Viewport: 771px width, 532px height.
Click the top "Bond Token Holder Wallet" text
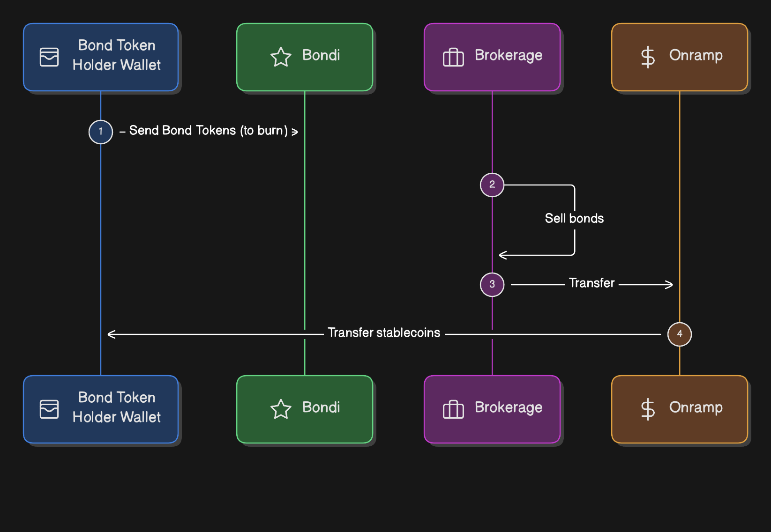pos(117,55)
